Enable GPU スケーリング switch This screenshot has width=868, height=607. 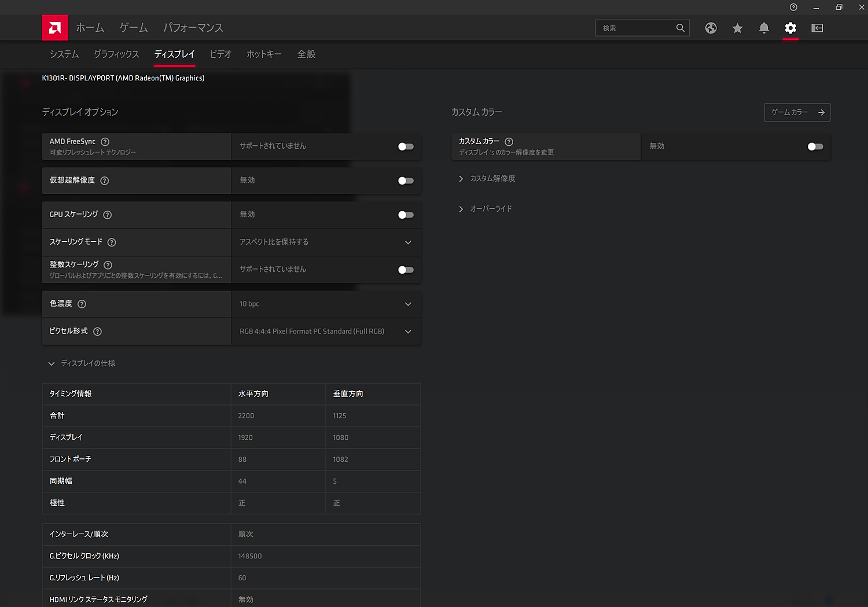406,215
